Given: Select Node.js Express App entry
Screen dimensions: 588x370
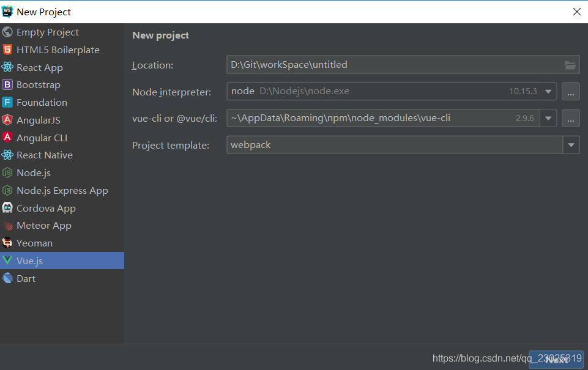Looking at the screenshot, I should click(62, 190).
